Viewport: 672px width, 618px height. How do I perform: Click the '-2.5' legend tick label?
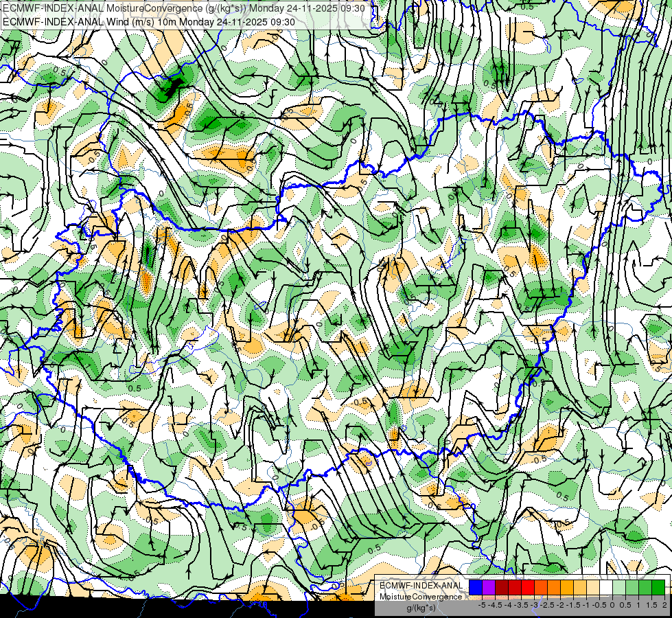pos(547,605)
